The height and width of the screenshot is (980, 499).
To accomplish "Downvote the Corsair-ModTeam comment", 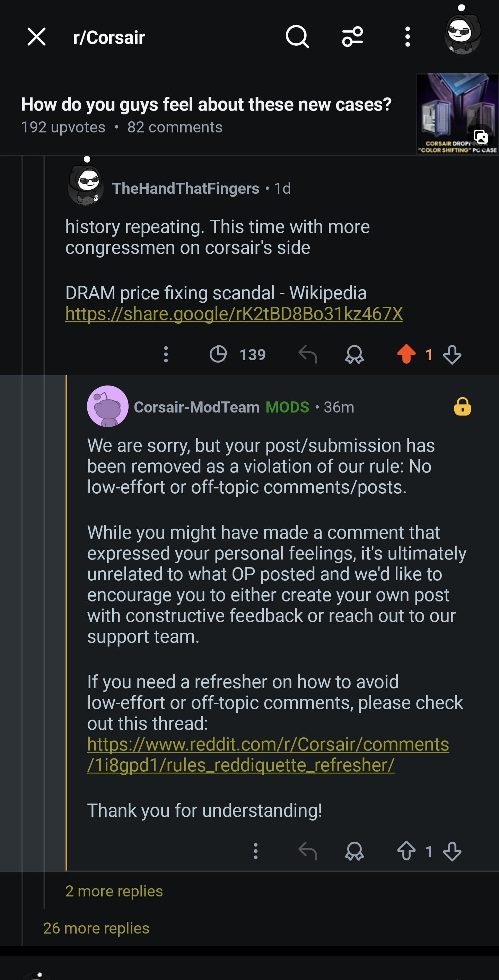I will coord(452,851).
